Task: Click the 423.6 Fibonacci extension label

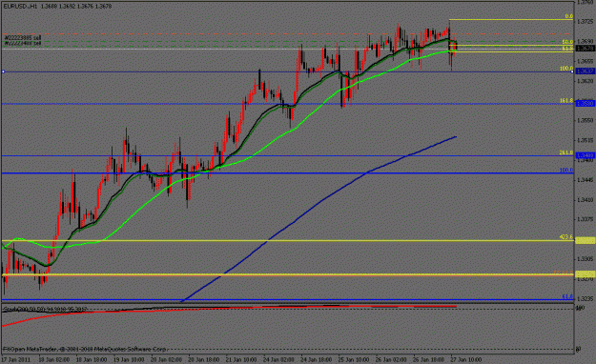Action: tap(566, 237)
